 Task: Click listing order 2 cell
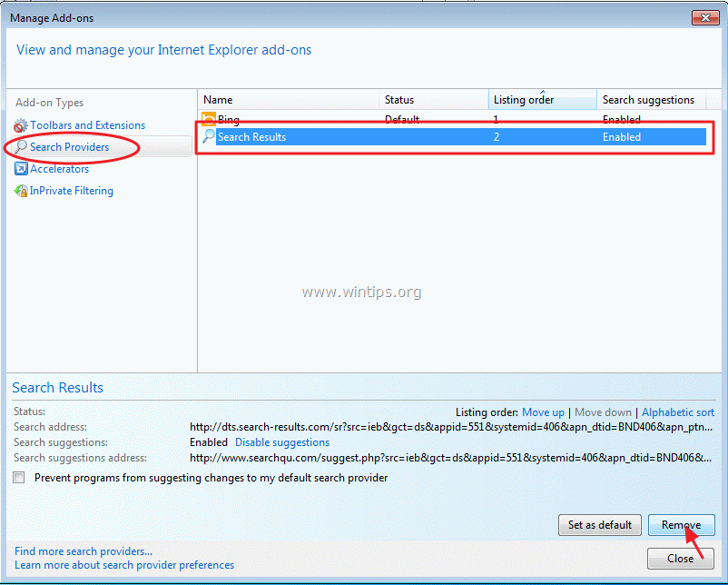497,137
